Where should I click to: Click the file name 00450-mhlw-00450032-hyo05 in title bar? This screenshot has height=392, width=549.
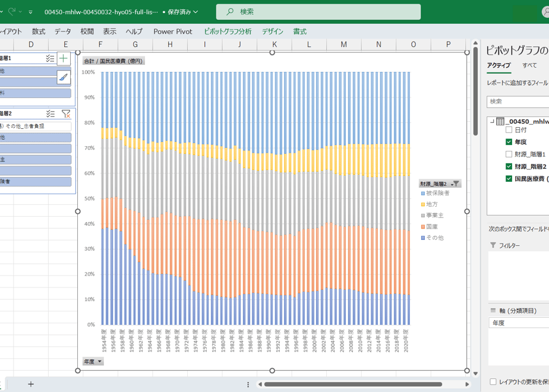click(101, 12)
